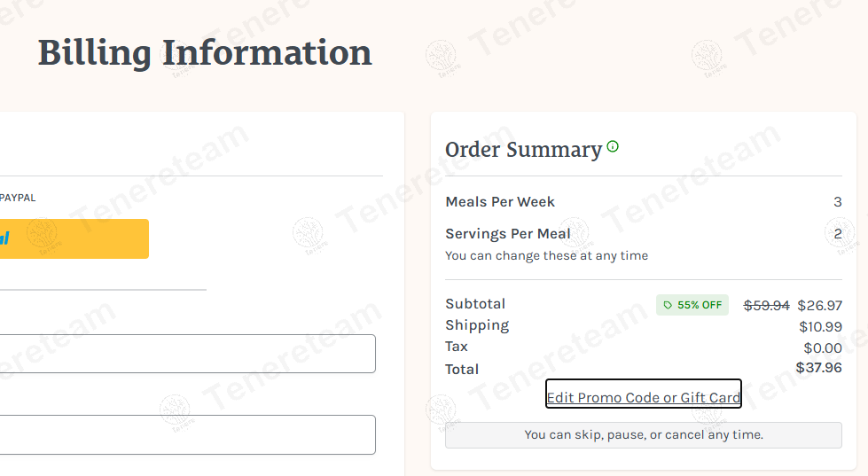Click the "You can change these at any time" note
The height and width of the screenshot is (476, 868).
(546, 256)
